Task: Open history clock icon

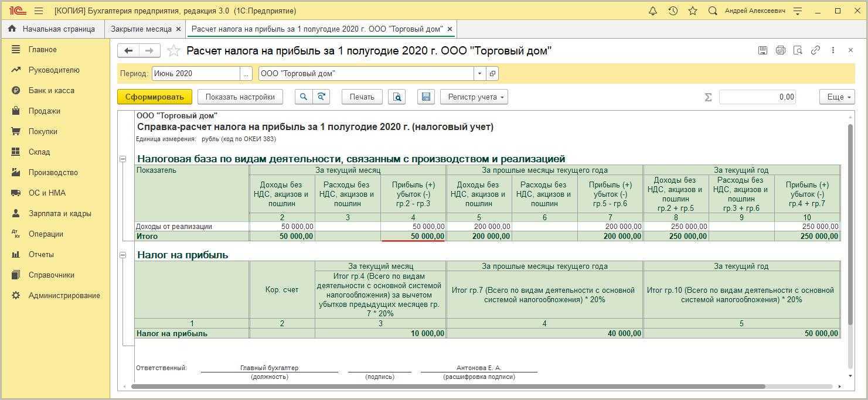Action: point(673,11)
